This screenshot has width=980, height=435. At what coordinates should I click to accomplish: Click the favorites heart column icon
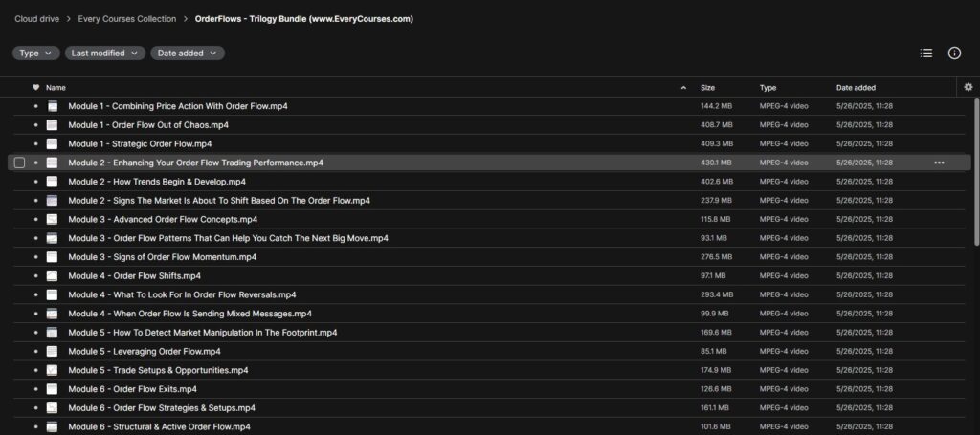[x=35, y=87]
